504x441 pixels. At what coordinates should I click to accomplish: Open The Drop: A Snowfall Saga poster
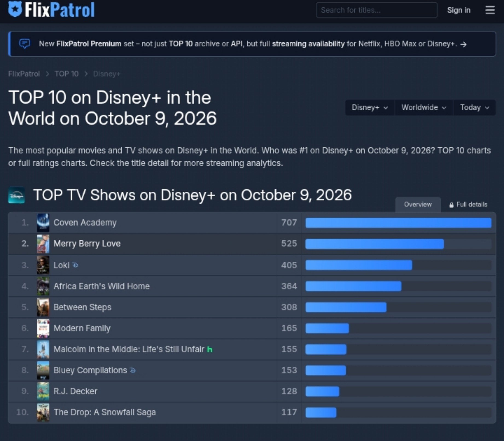pyautogui.click(x=43, y=412)
